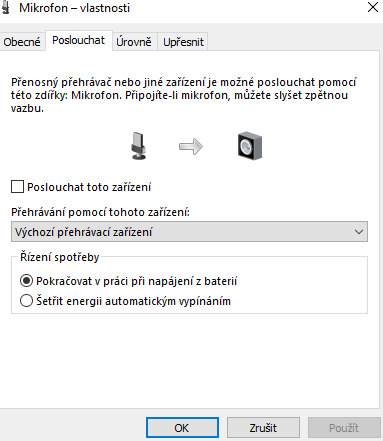Select 'Pokračovat v práci při napájení z baterií'
Image resolution: width=383 pixels, height=441 pixels.
[x=26, y=281]
